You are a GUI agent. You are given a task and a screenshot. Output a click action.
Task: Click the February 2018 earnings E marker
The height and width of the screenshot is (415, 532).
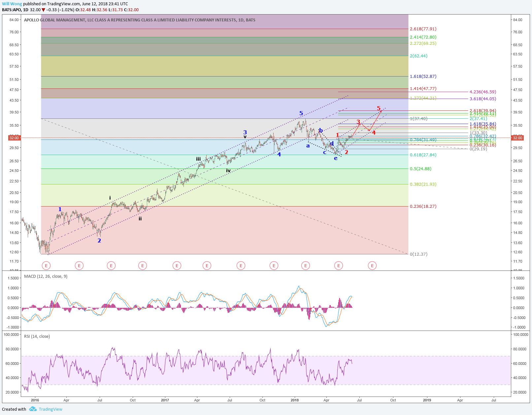click(306, 266)
